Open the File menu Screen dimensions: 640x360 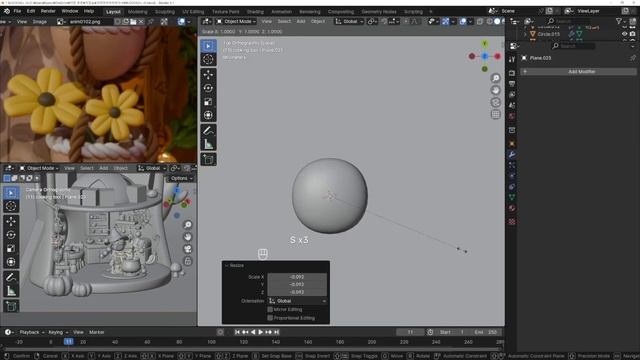(17, 11)
